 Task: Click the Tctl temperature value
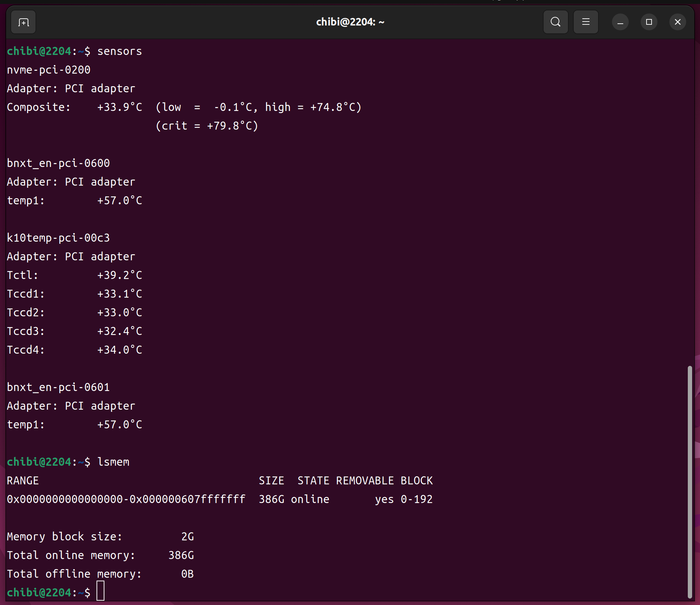point(119,275)
